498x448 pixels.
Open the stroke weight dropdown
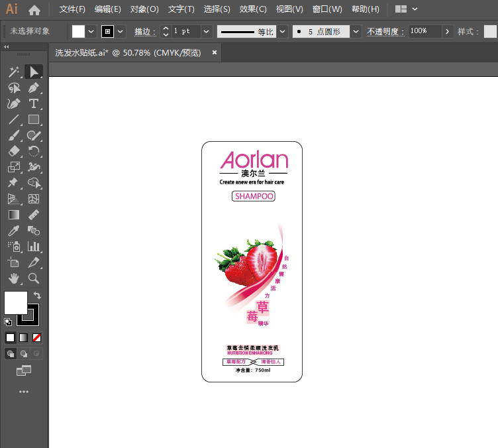pos(207,31)
